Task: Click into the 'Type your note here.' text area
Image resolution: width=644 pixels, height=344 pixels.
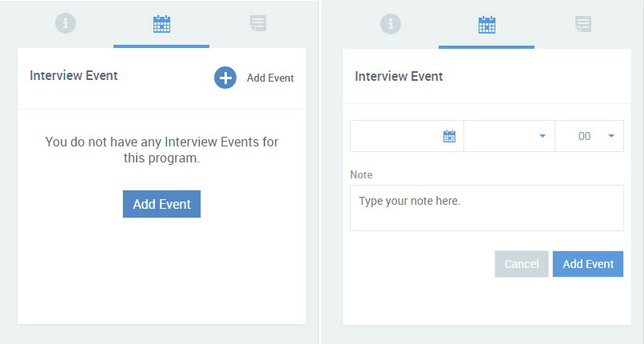Action: pos(487,208)
